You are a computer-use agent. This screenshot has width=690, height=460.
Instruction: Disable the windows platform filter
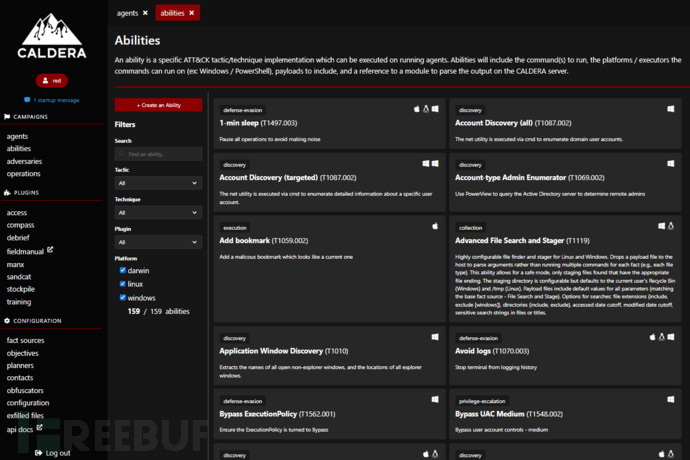pyautogui.click(x=123, y=298)
